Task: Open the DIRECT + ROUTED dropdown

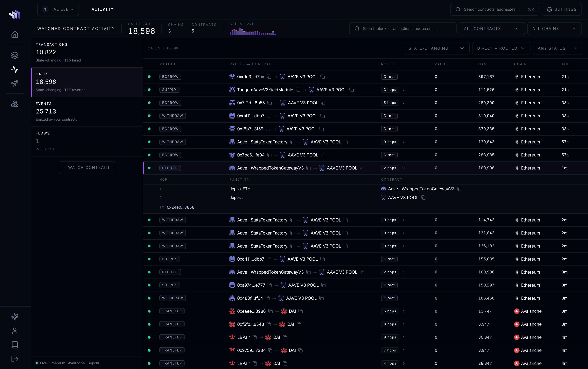Action: [501, 48]
